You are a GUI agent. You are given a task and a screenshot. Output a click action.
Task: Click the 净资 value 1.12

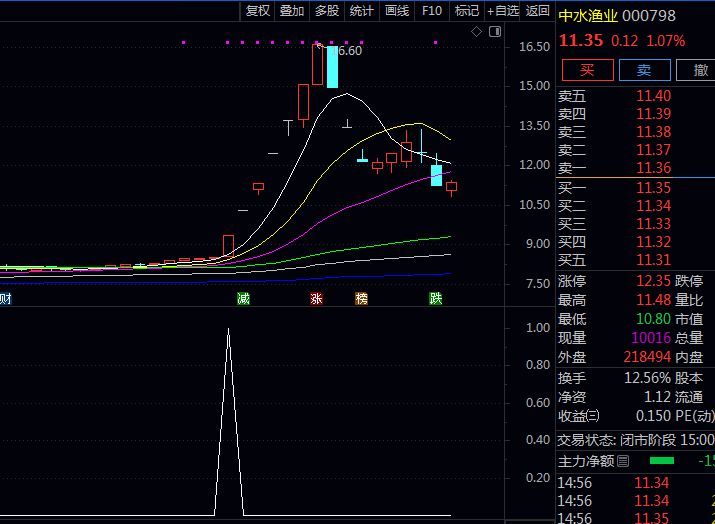point(657,397)
